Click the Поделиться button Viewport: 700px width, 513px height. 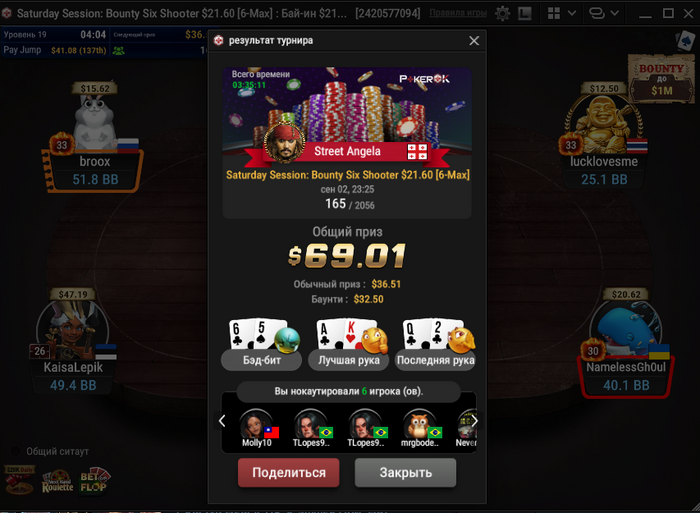288,472
